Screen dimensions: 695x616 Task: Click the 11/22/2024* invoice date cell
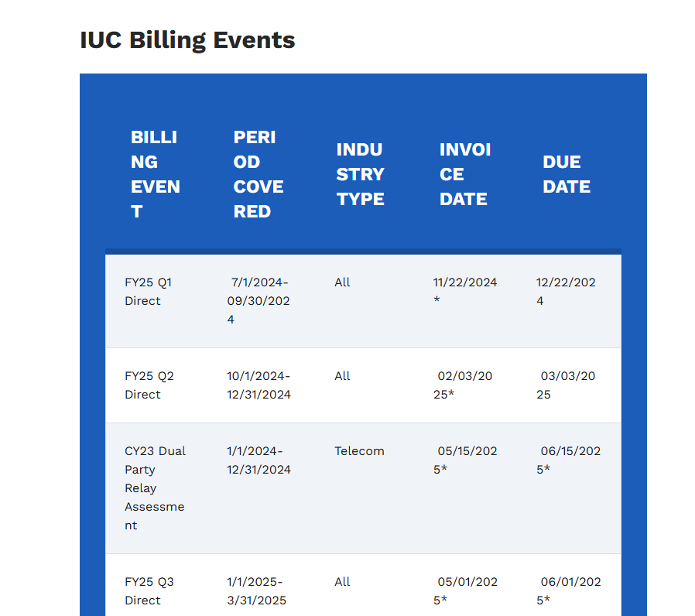465,292
